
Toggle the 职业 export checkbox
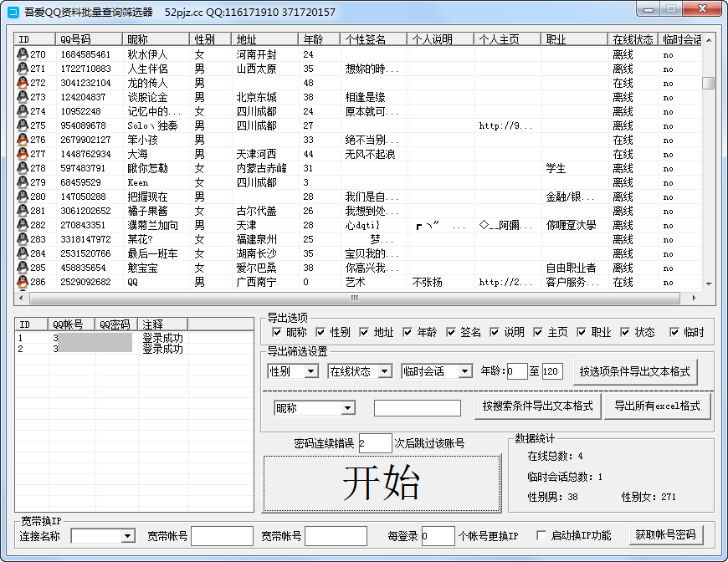point(582,332)
